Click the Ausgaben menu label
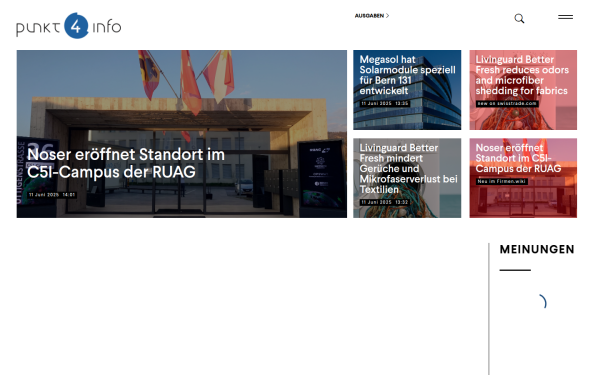 (369, 16)
